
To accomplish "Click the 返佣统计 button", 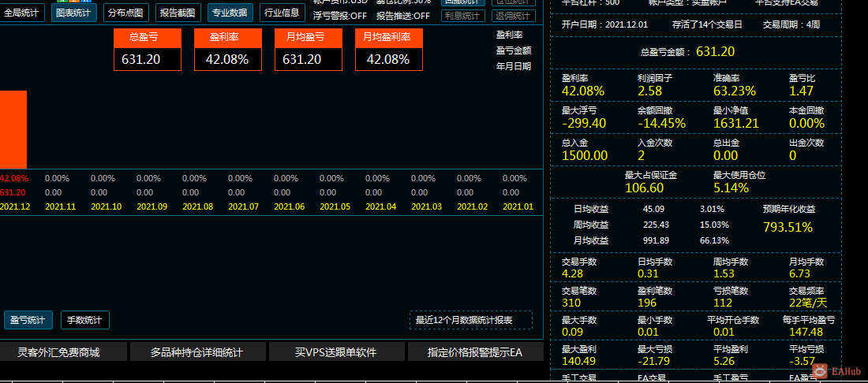I will point(513,16).
